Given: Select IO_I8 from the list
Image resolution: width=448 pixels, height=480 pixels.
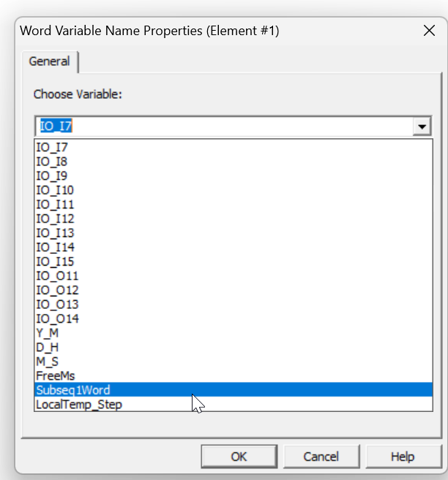Looking at the screenshot, I should 234,161.
